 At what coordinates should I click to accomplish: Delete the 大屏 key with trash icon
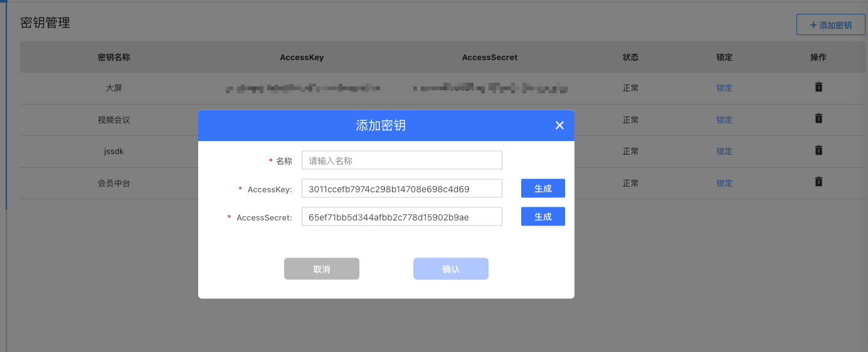[x=818, y=87]
